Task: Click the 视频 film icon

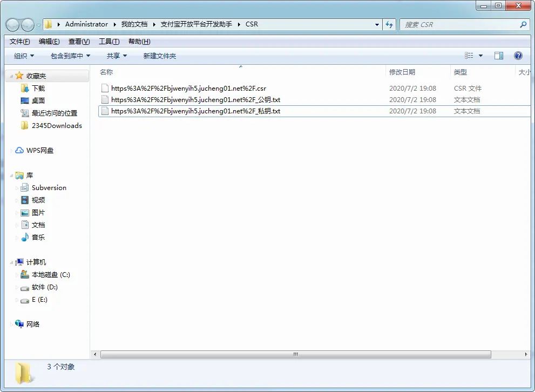Action: coord(25,200)
